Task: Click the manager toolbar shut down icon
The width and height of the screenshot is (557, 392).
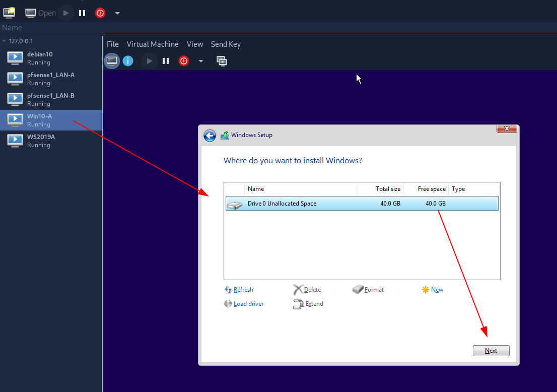Action: 100,13
